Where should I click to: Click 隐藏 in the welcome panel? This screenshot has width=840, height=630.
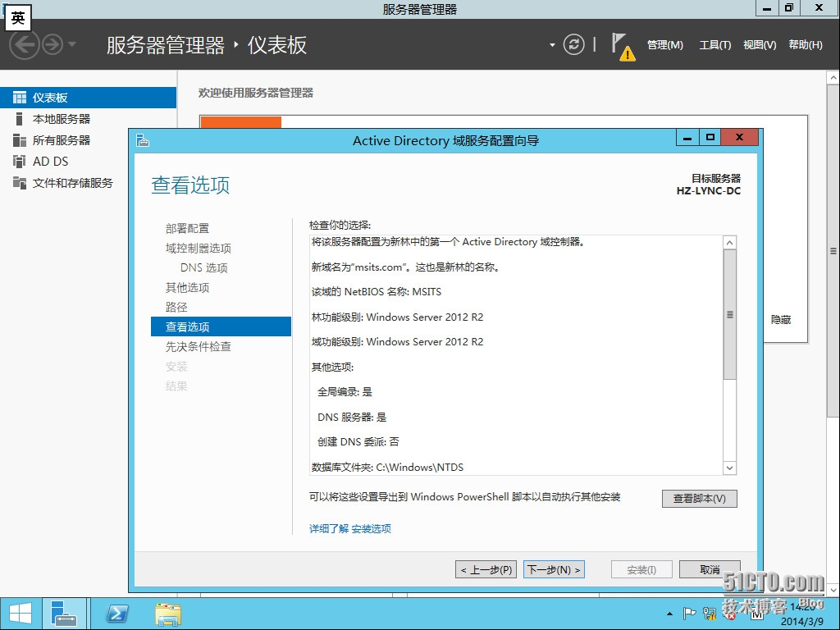[x=781, y=320]
